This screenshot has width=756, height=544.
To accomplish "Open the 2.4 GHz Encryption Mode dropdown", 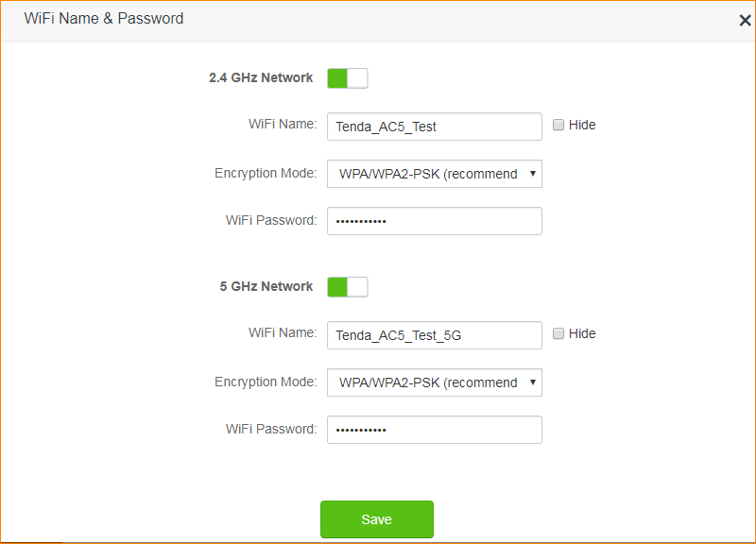I will [x=434, y=174].
